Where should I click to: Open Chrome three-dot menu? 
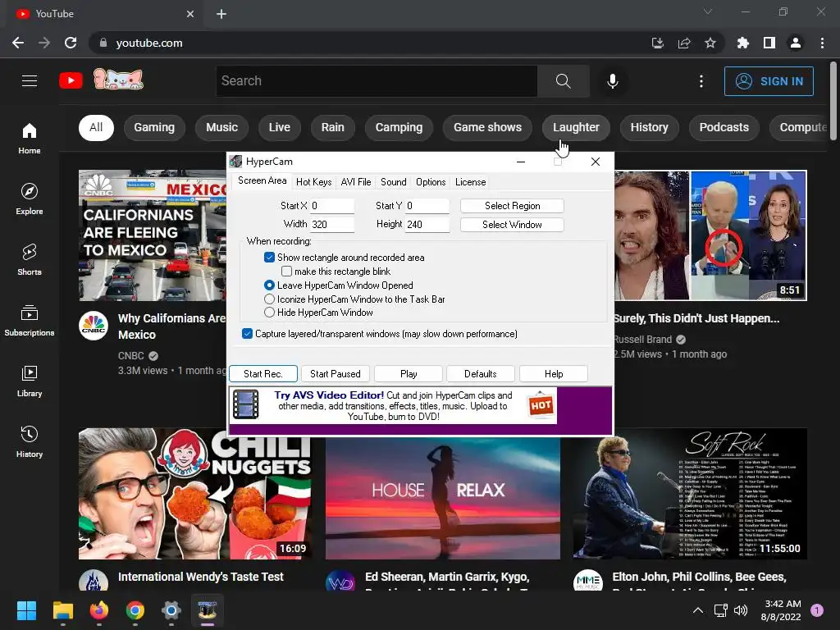tap(822, 43)
